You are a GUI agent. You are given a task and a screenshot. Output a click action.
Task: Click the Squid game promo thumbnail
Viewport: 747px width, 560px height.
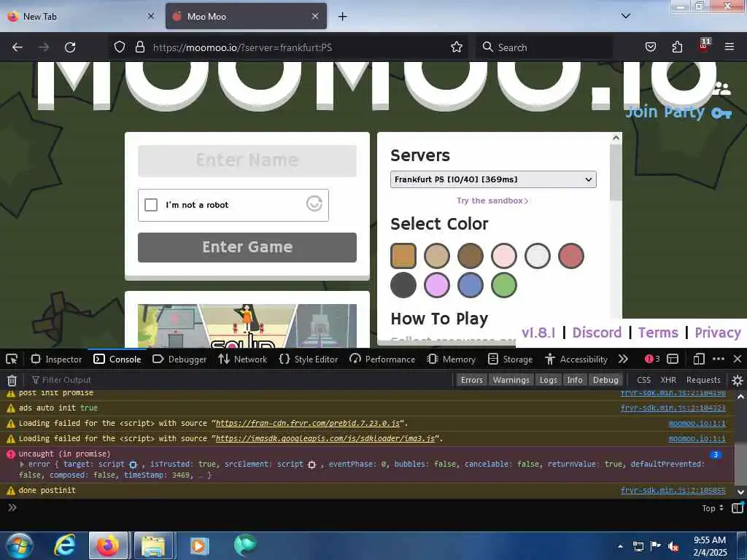coord(247,326)
